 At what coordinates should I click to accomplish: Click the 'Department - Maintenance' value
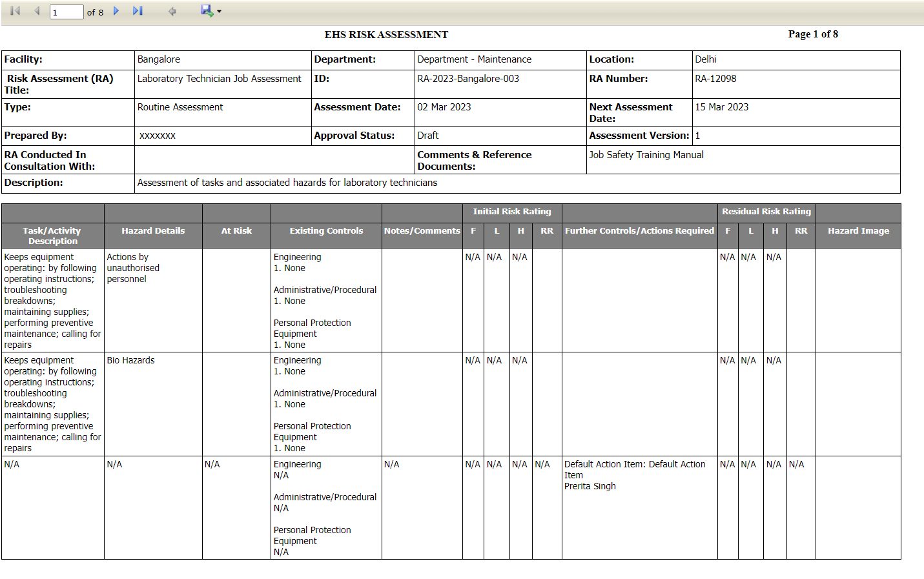(x=475, y=59)
